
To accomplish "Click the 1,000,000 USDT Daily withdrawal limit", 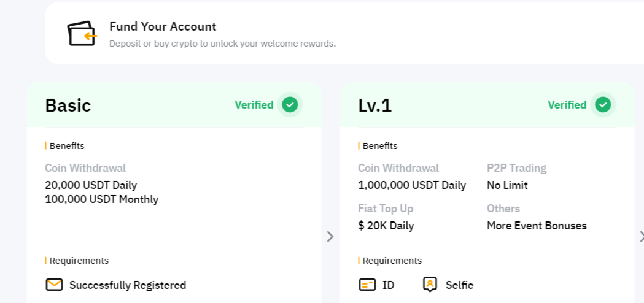I will pos(412,185).
